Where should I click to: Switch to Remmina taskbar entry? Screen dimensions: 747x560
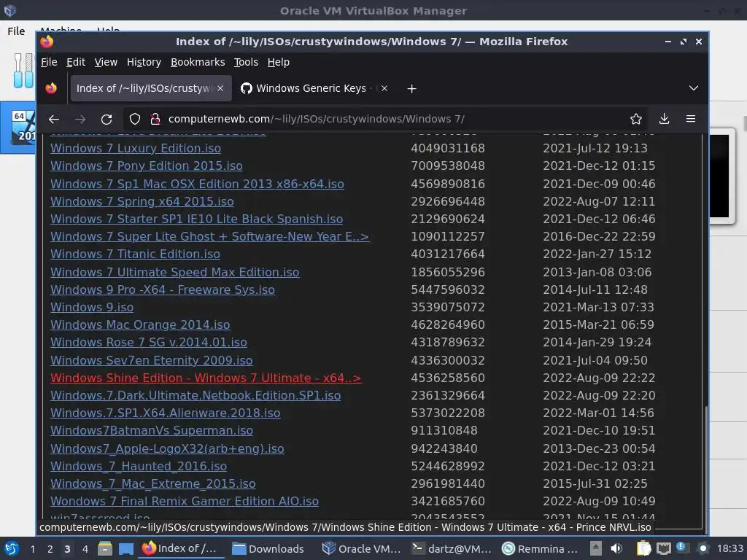click(541, 548)
